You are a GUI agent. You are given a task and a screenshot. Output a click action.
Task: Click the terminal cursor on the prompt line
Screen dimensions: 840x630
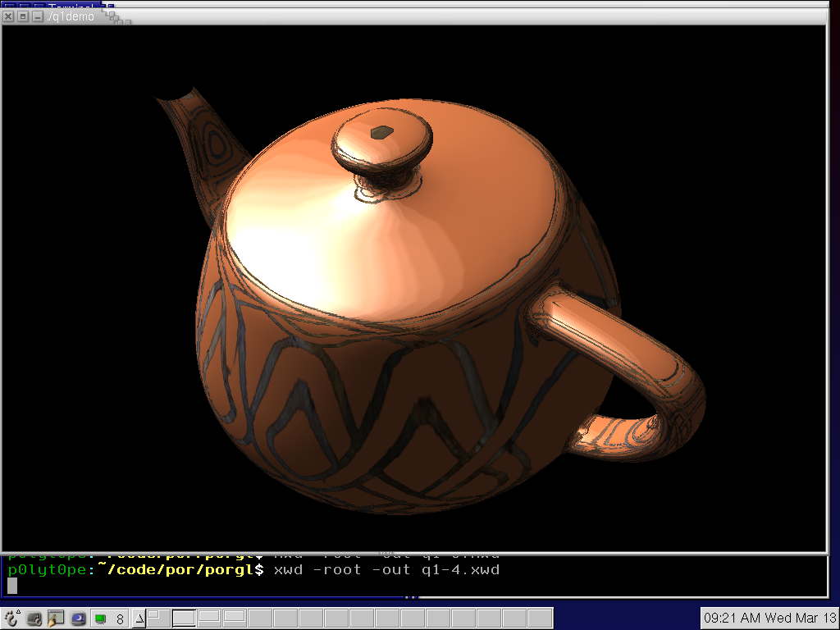[12, 586]
